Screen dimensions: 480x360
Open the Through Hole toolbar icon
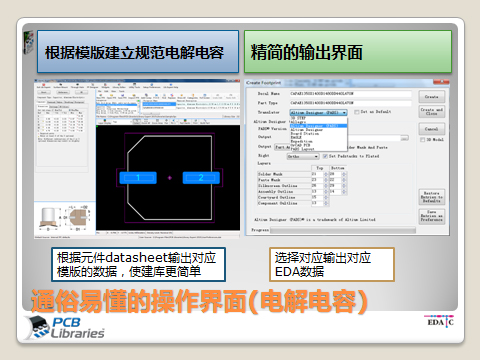(78, 85)
